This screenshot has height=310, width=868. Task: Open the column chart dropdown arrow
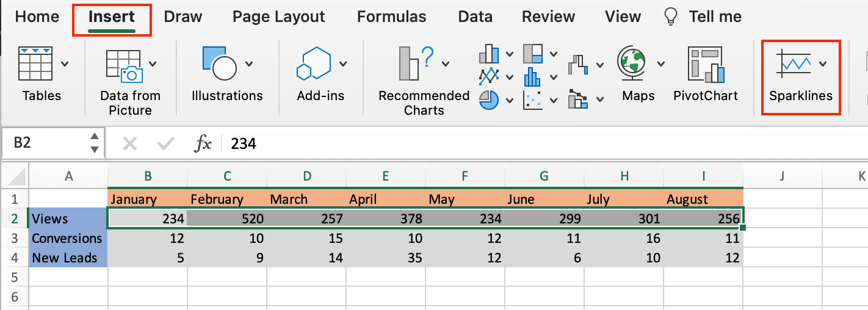click(x=509, y=54)
